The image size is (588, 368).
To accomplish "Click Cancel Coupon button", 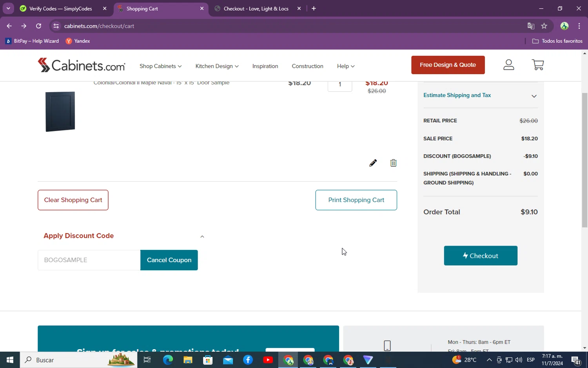I will (169, 260).
